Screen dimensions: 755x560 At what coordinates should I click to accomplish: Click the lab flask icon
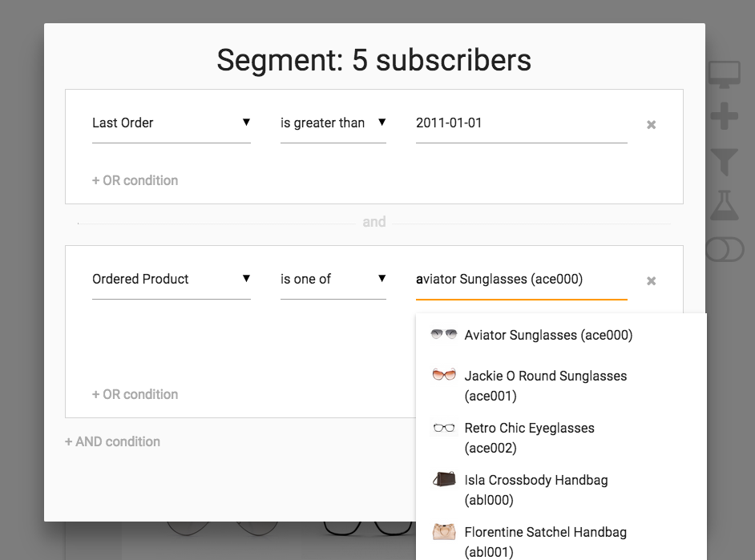coord(724,206)
